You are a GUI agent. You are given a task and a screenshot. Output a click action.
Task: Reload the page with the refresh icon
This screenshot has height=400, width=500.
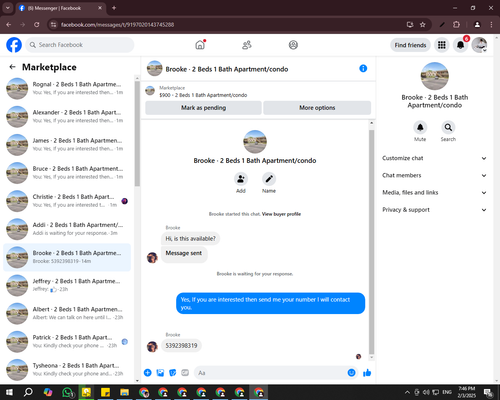(x=37, y=25)
